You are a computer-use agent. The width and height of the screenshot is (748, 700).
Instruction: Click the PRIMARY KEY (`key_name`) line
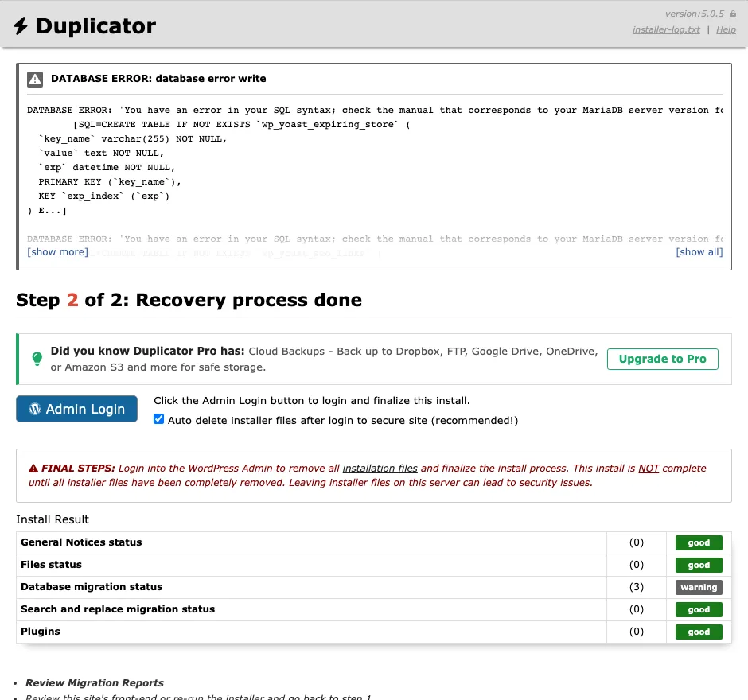coord(110,181)
